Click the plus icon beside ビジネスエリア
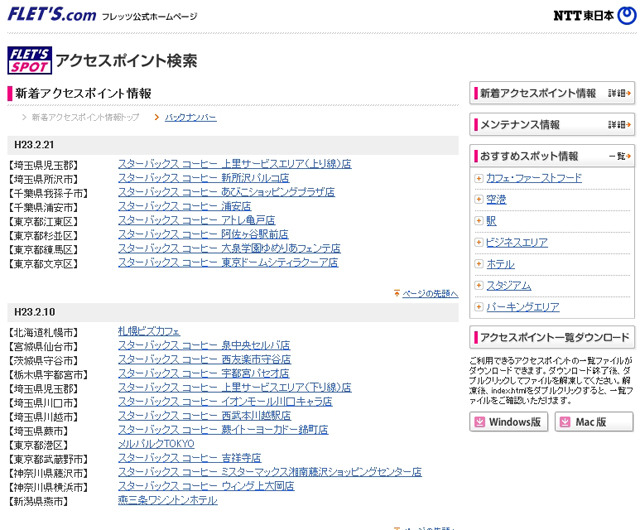The image size is (640, 530). (479, 243)
